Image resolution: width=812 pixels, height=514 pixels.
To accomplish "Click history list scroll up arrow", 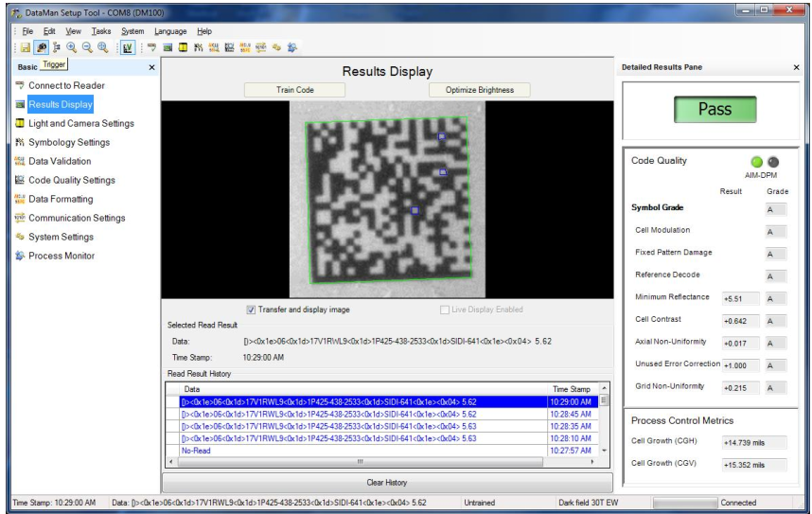I will point(604,388).
